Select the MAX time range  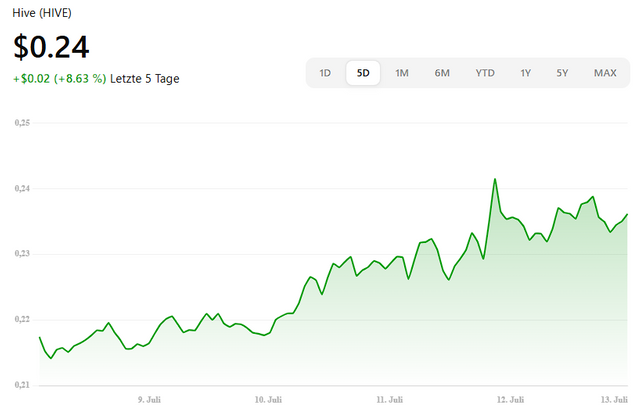click(x=605, y=73)
